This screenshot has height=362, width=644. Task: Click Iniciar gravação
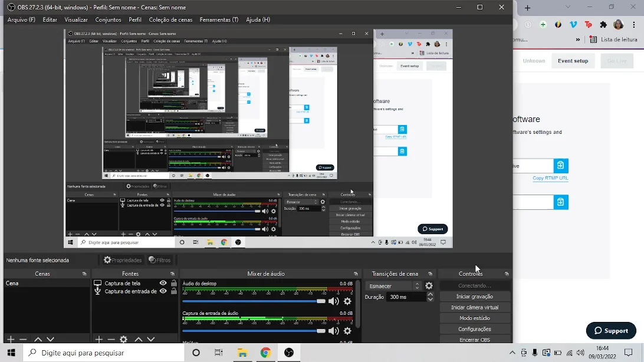click(475, 297)
